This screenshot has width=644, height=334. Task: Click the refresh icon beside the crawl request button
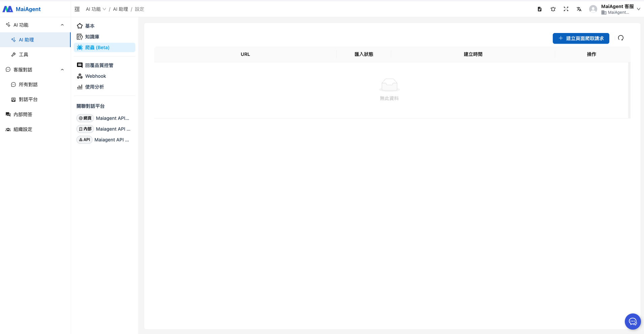(x=621, y=38)
